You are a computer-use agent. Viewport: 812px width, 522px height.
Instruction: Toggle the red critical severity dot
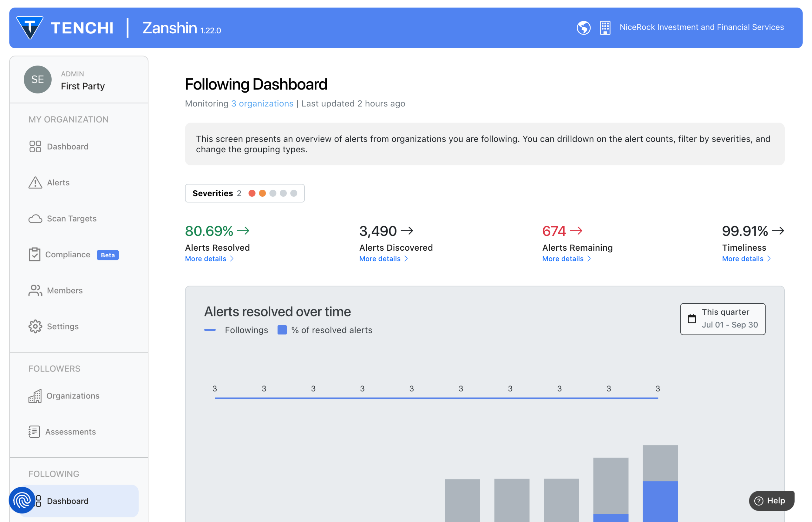252,193
